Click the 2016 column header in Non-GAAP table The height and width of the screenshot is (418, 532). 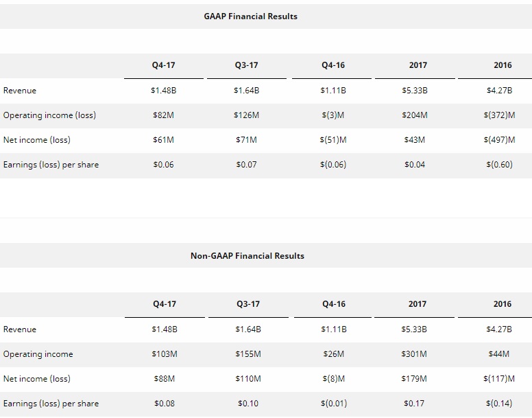[503, 304]
